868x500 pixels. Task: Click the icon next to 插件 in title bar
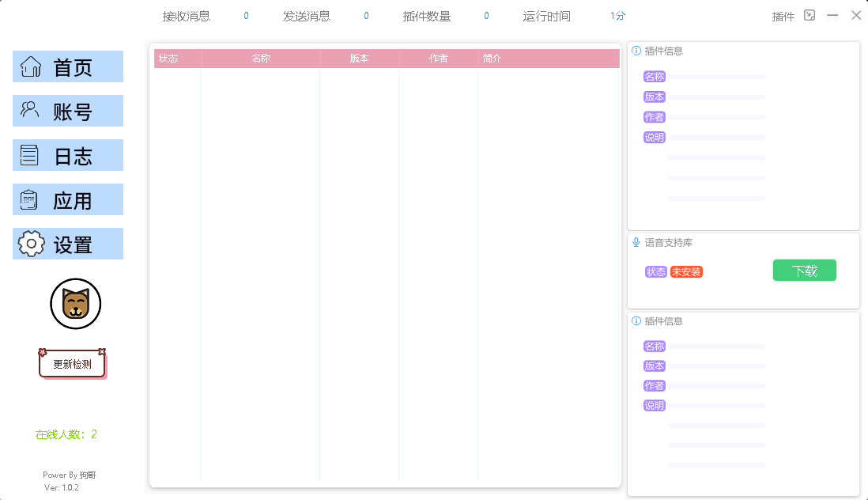(810, 15)
